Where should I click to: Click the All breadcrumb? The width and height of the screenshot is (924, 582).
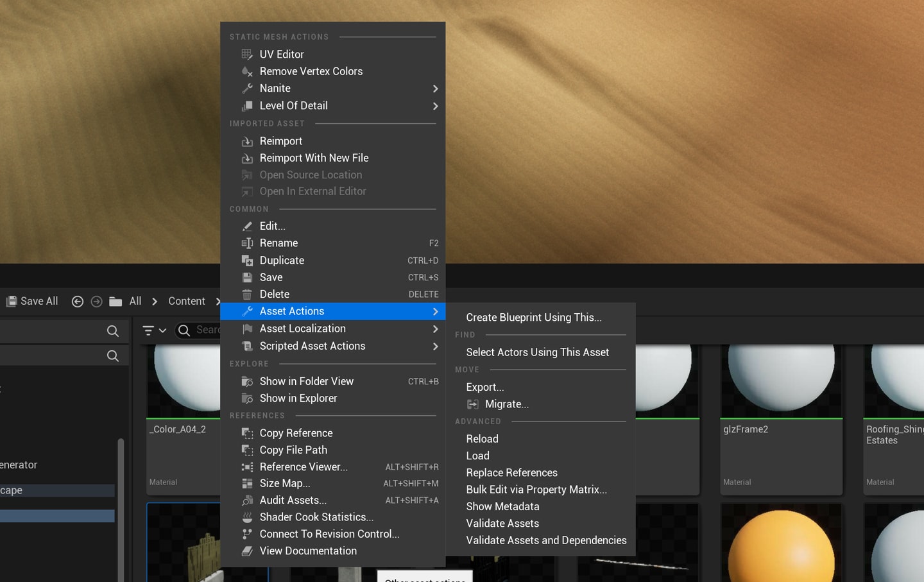click(135, 302)
